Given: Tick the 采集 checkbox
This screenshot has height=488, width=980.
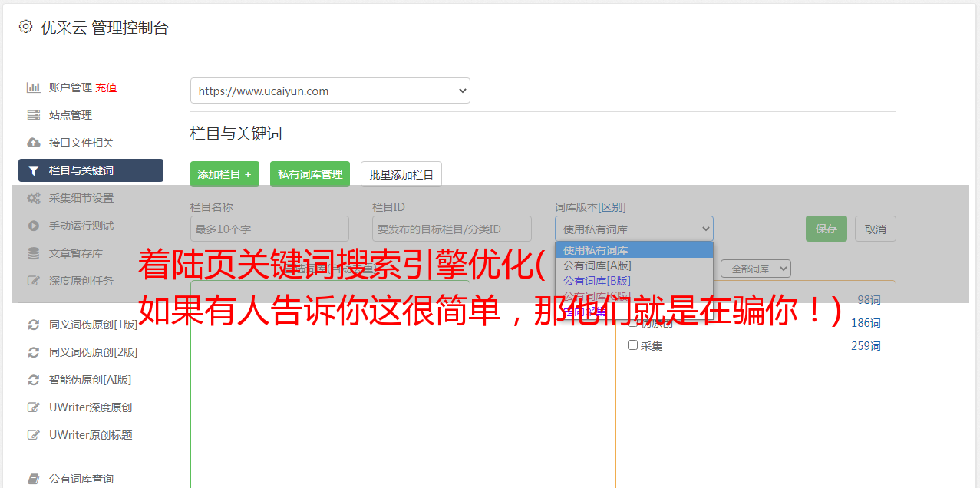Looking at the screenshot, I should (x=633, y=345).
